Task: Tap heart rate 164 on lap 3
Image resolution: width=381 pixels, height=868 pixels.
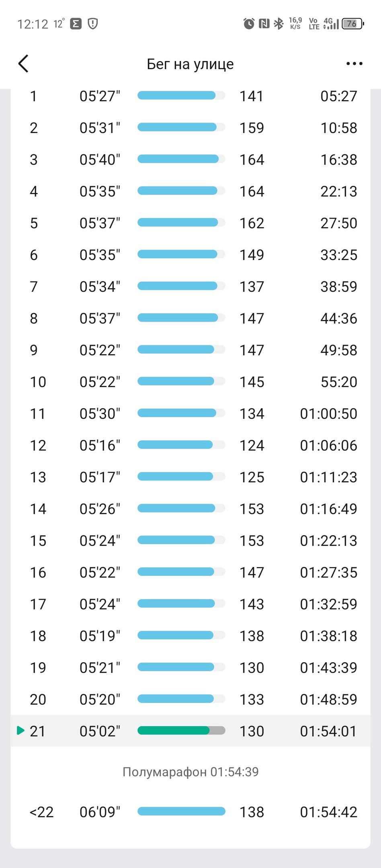Action: (252, 160)
